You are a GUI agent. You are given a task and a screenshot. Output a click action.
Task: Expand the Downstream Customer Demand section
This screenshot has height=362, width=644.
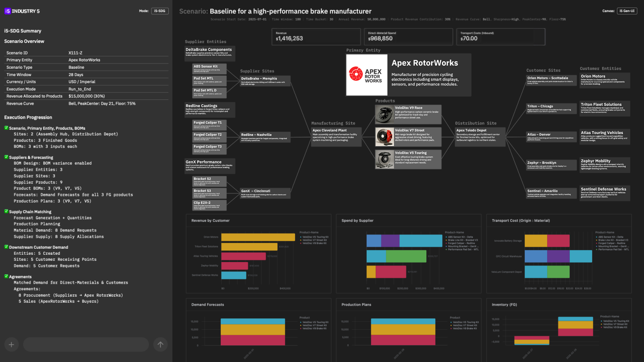(x=38, y=247)
